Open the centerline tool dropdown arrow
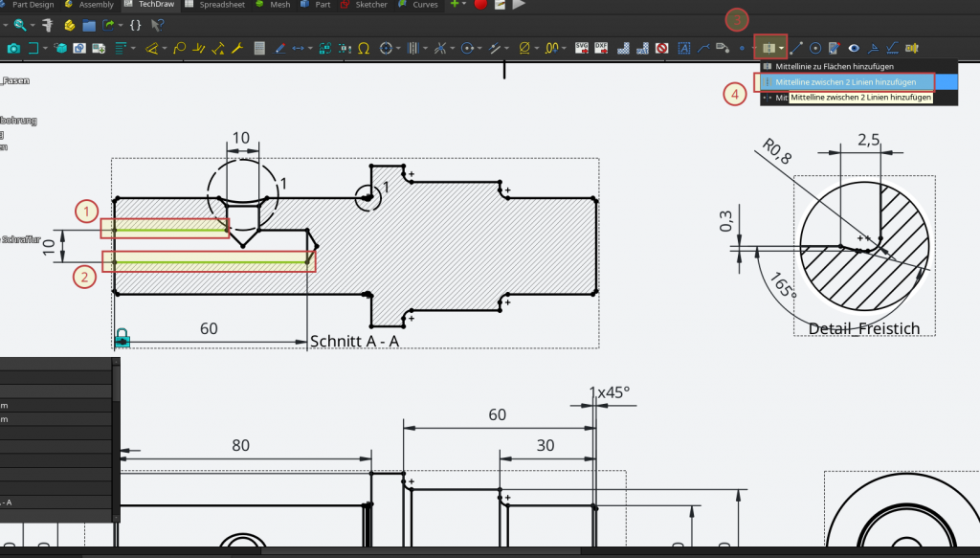The image size is (980, 558). point(782,48)
